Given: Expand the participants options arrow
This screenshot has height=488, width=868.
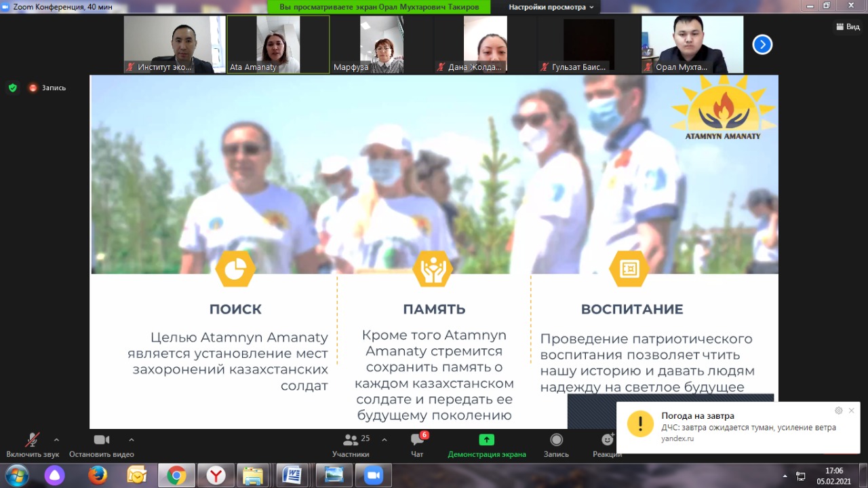Looking at the screenshot, I should [384, 440].
